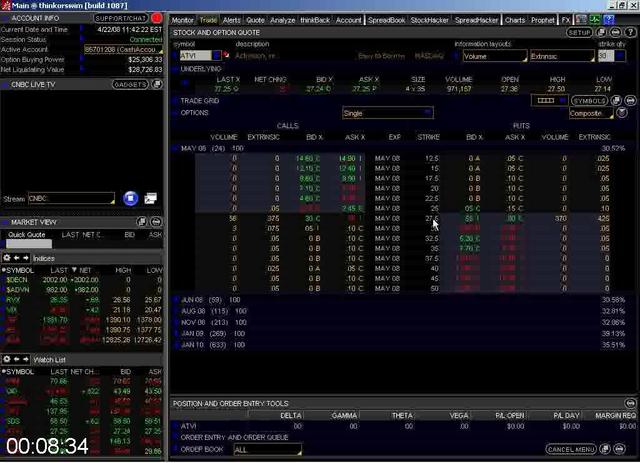640x463 pixels.
Task: Click the round filter icon beside Composite dropdown
Action: [622, 113]
